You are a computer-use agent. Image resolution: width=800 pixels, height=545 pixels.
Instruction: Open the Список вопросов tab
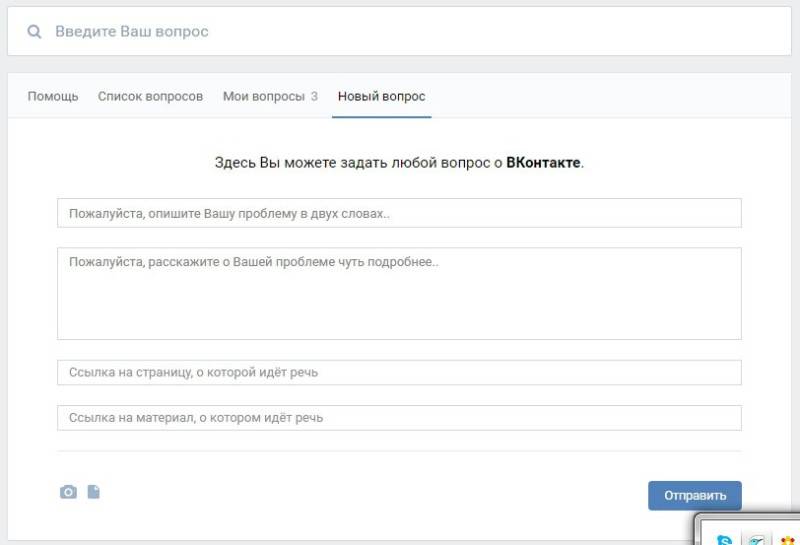[x=150, y=97]
